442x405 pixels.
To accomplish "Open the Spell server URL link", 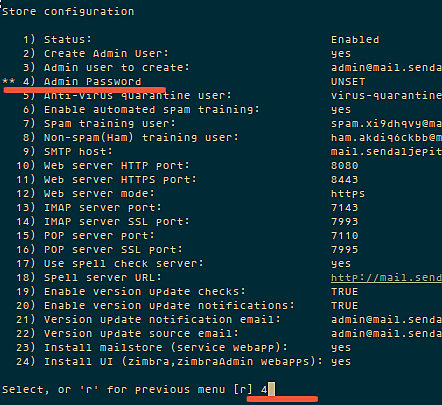I will pos(386,278).
